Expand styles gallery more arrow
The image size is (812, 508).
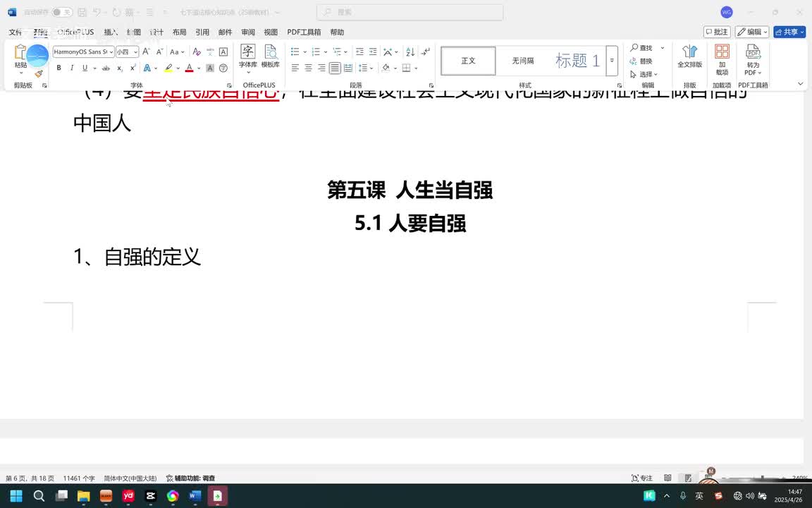pyautogui.click(x=612, y=61)
